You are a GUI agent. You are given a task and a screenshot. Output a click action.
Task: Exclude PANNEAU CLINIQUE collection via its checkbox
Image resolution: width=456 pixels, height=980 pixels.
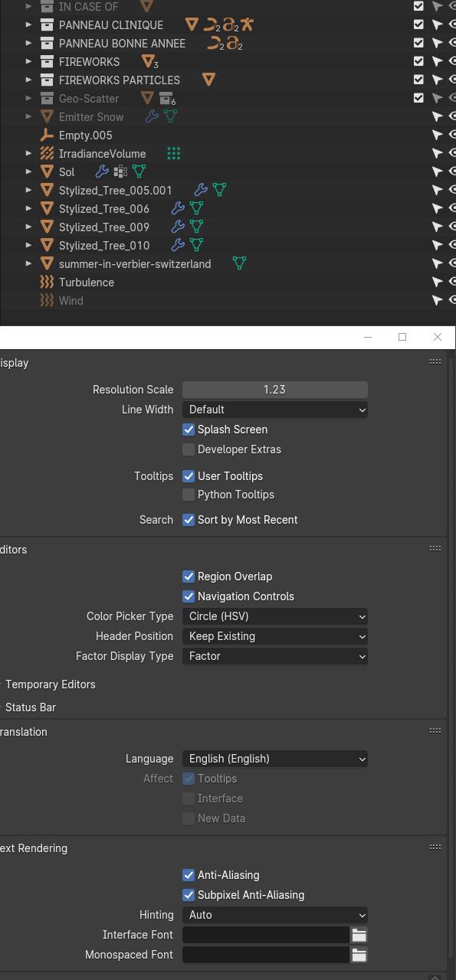pyautogui.click(x=418, y=24)
